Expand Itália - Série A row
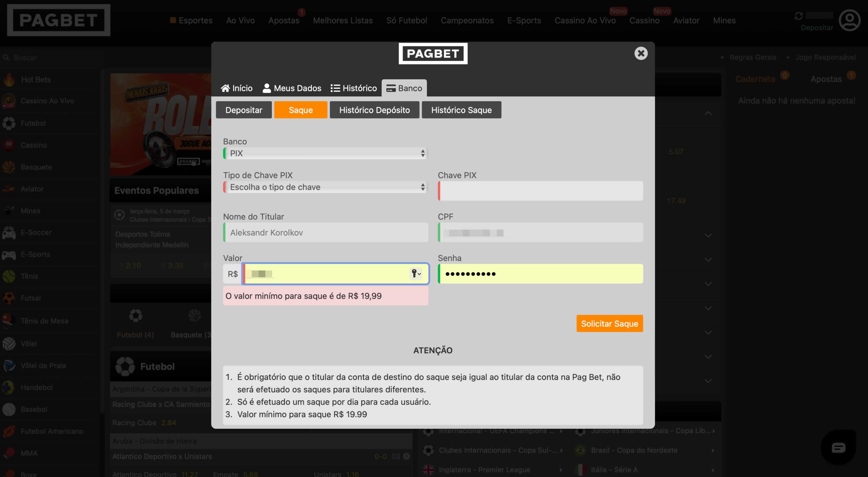Viewport: 868px width, 477px height. pyautogui.click(x=645, y=470)
